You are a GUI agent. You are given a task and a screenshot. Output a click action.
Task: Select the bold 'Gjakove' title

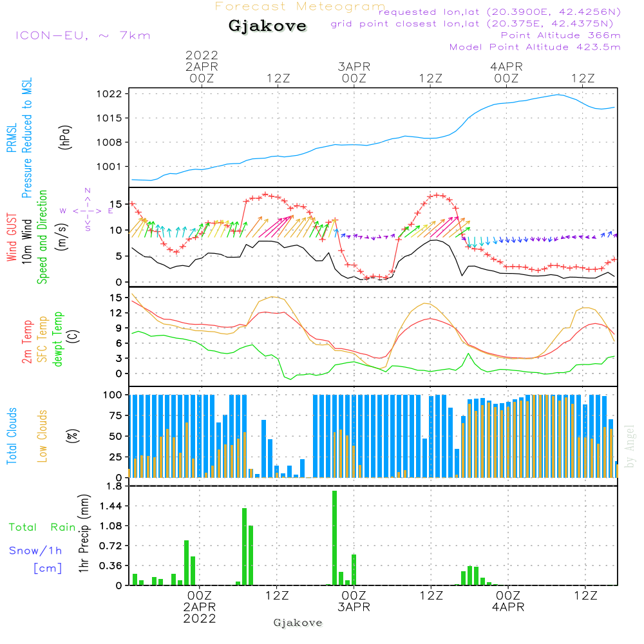(x=267, y=26)
